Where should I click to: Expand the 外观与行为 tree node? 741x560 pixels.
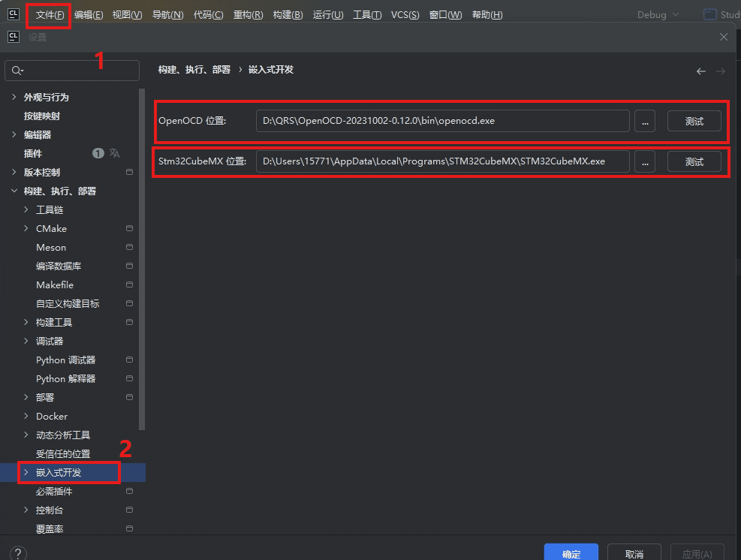tap(14, 97)
